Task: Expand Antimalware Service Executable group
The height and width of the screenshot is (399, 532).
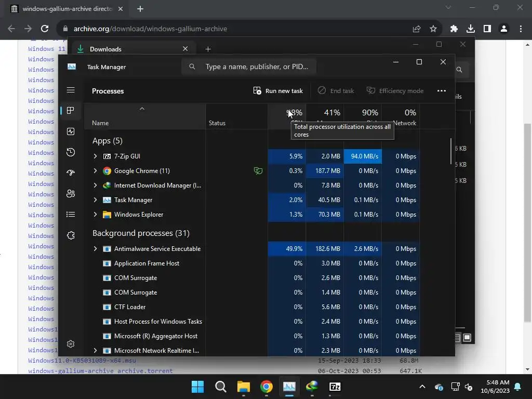Action: (96, 249)
